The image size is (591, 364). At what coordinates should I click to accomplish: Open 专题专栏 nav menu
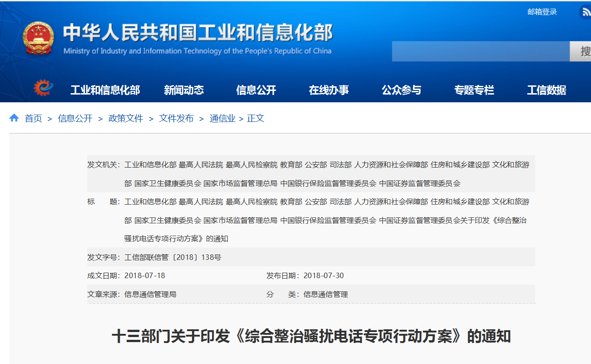[474, 90]
